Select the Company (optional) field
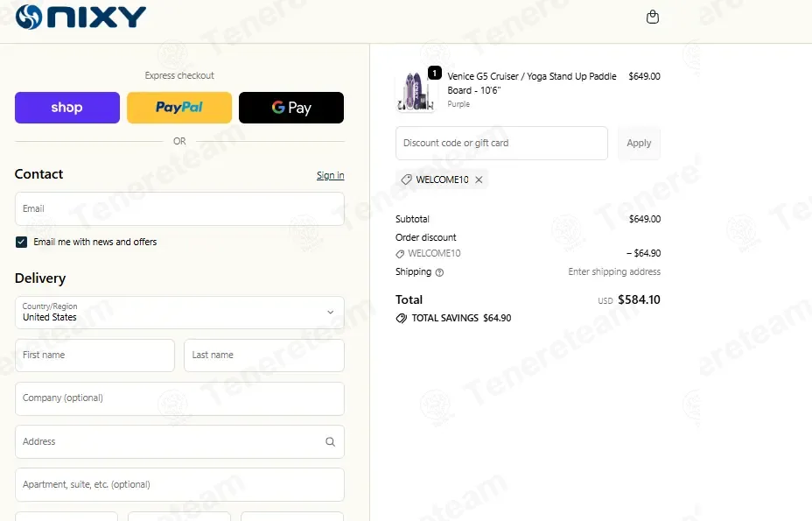This screenshot has width=812, height=521. [179, 398]
